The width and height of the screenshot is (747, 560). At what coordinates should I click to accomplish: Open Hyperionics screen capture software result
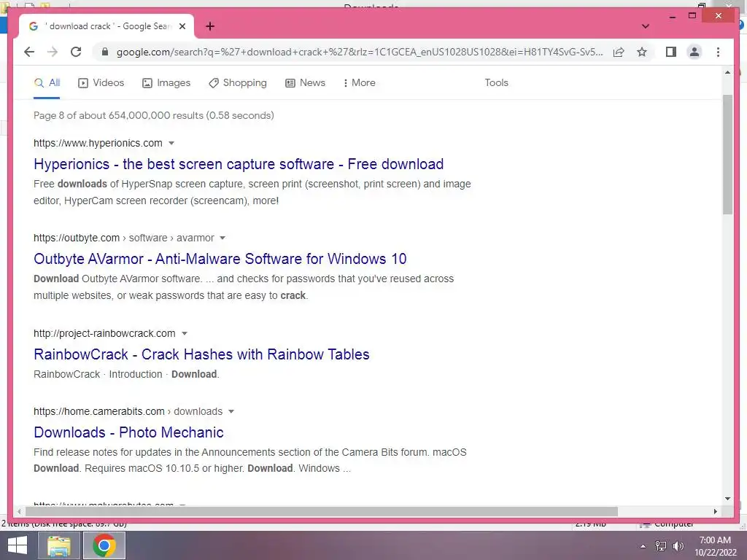point(239,164)
